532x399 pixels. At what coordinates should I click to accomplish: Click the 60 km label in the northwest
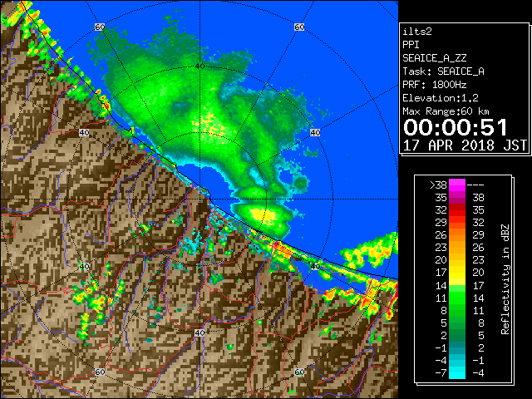click(100, 27)
